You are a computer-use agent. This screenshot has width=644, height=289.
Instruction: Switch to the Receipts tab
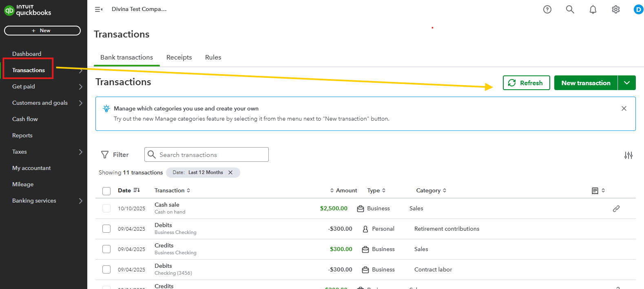click(179, 57)
